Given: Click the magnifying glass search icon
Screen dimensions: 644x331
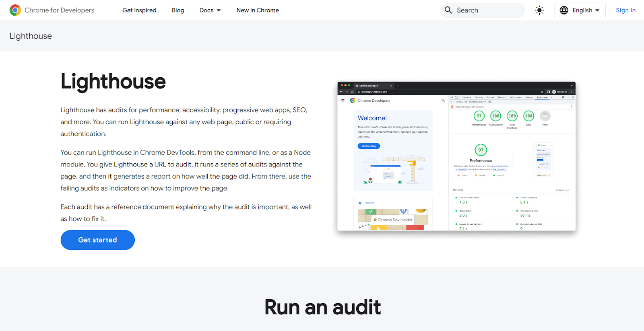Looking at the screenshot, I should pyautogui.click(x=448, y=10).
